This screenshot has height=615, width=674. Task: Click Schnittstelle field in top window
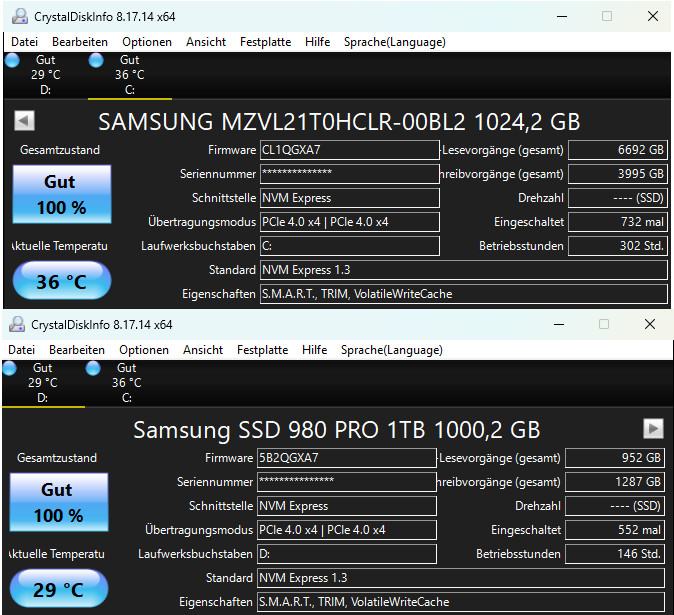pyautogui.click(x=349, y=198)
